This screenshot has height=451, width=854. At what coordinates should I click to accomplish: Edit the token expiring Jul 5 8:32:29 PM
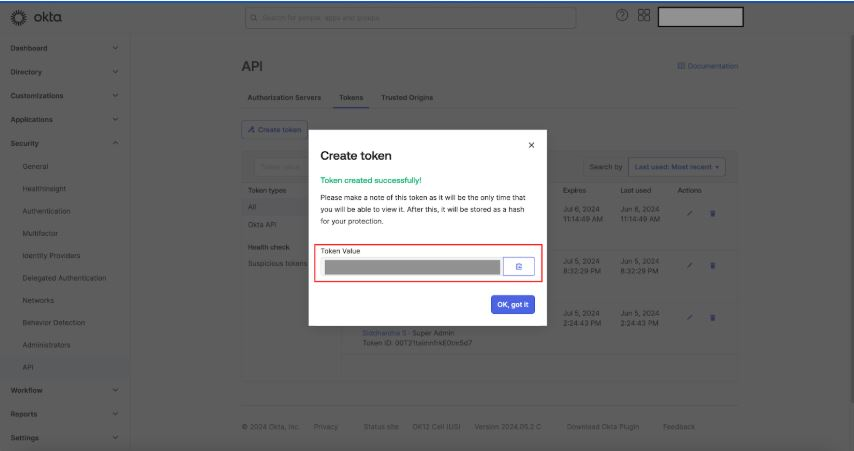pos(690,266)
